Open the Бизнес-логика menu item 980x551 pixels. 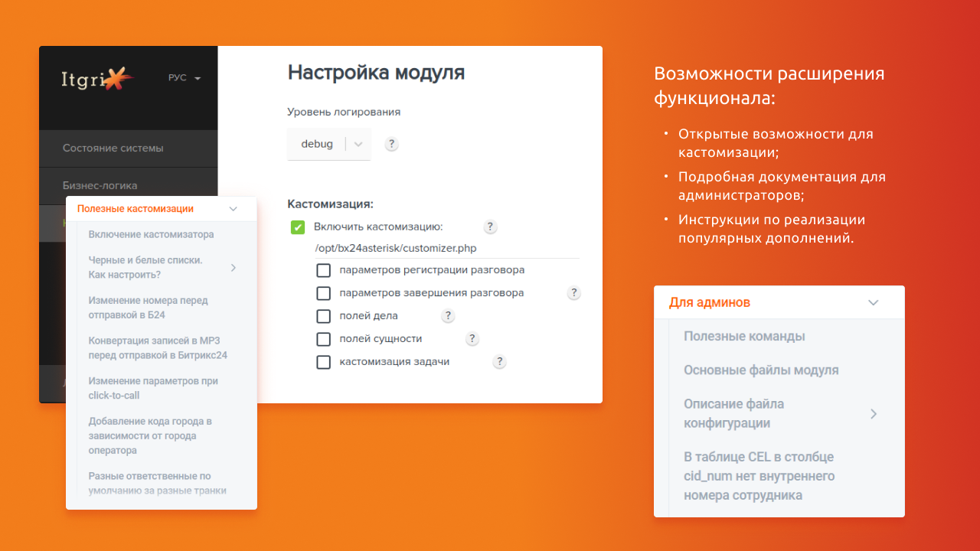(x=101, y=186)
